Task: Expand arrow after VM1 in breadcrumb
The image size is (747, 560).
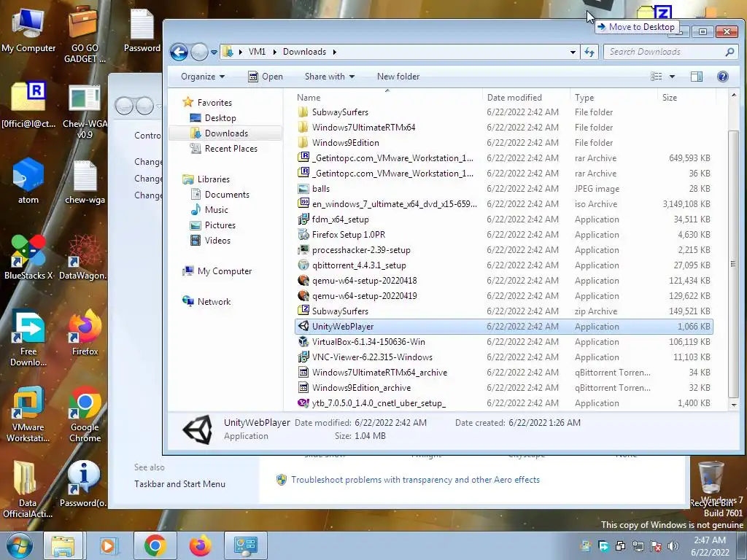Action: (x=274, y=52)
